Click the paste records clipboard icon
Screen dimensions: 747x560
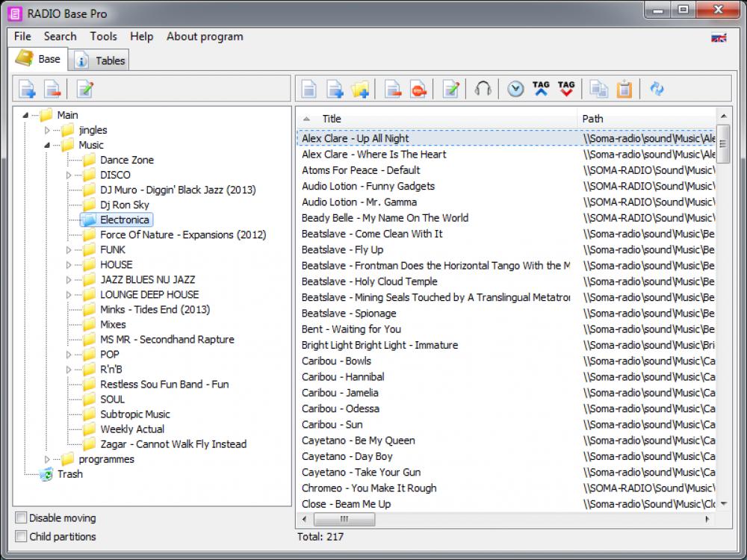[x=624, y=89]
